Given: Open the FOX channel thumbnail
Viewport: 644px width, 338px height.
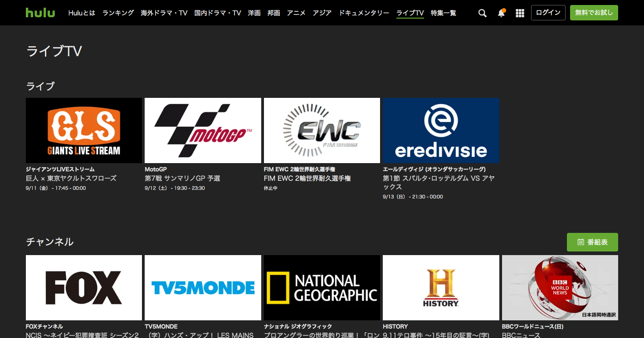Looking at the screenshot, I should click(x=84, y=288).
